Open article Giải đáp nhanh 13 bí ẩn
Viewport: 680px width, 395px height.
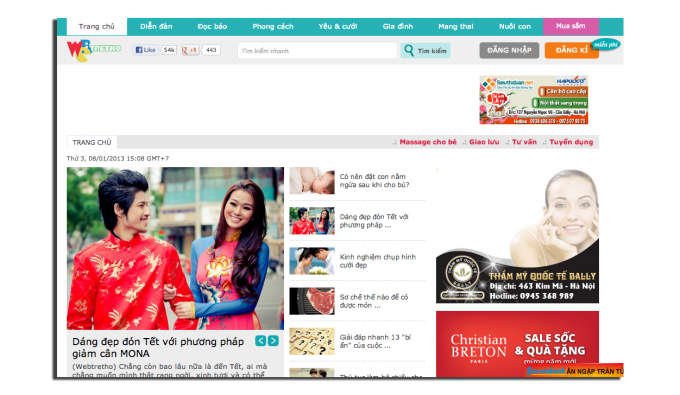tap(375, 341)
